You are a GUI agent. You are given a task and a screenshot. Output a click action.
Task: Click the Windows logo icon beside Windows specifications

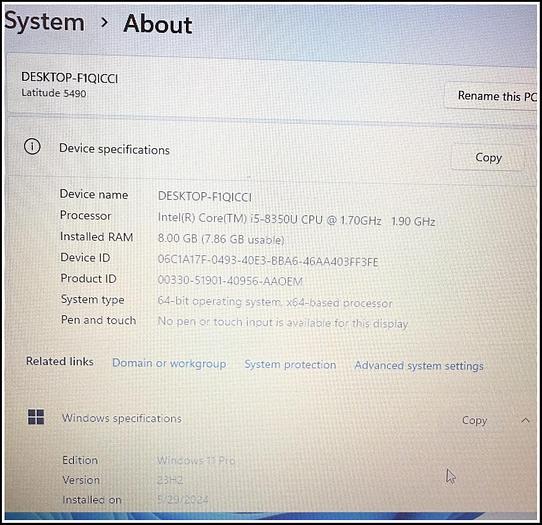tap(36, 417)
